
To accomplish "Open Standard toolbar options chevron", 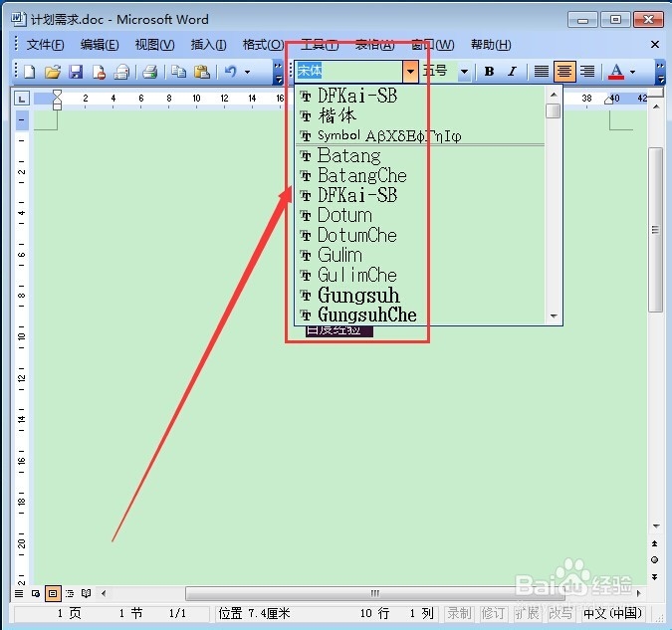I will 278,72.
